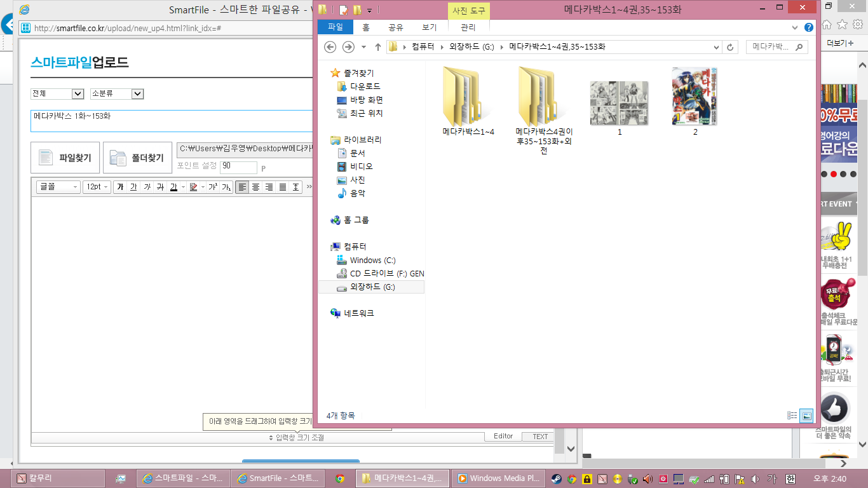868x488 pixels.
Task: Switch to the TEXT editor tab
Action: [x=539, y=437]
